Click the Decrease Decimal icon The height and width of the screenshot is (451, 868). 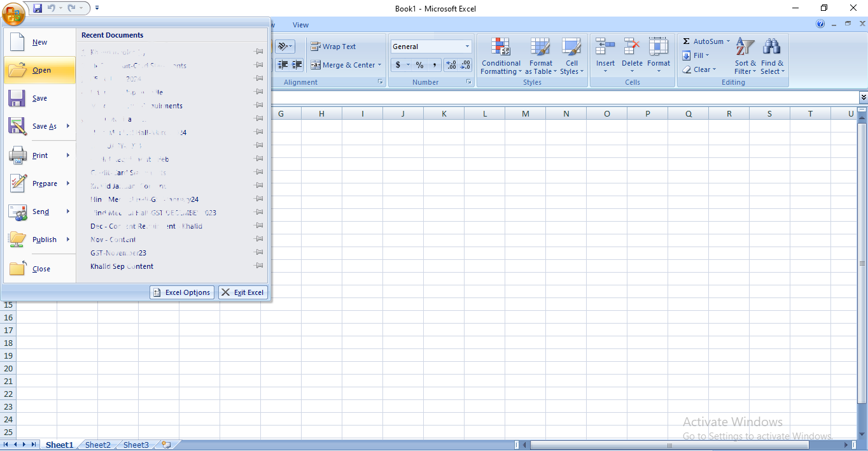pos(466,65)
